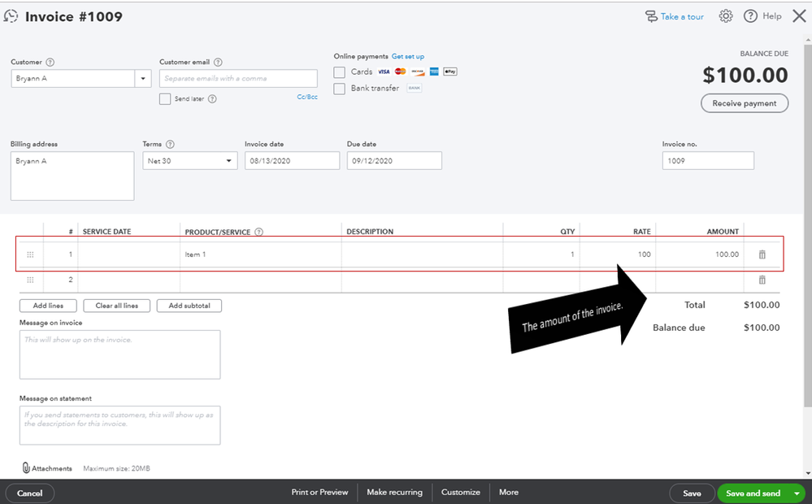Viewport: 812px width, 504px height.
Task: Click the Help label text
Action: [x=771, y=16]
